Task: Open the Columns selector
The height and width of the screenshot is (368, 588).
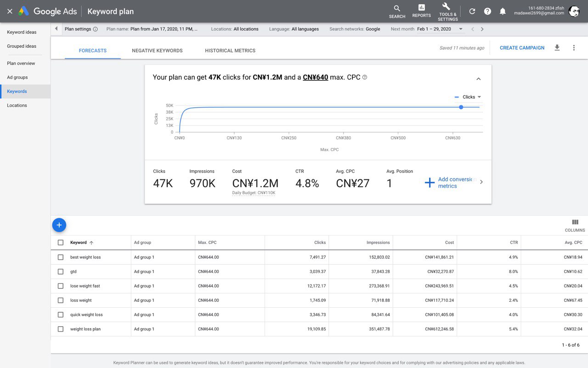Action: (x=575, y=225)
